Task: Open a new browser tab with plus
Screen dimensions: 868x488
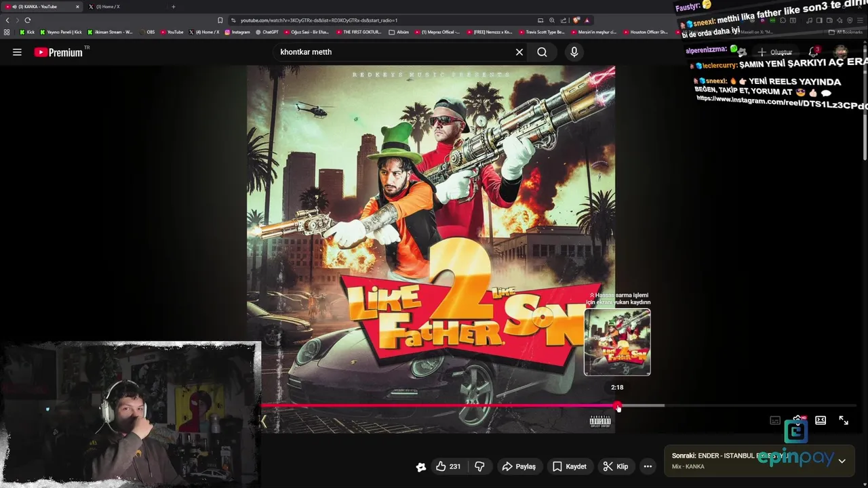Action: click(173, 7)
